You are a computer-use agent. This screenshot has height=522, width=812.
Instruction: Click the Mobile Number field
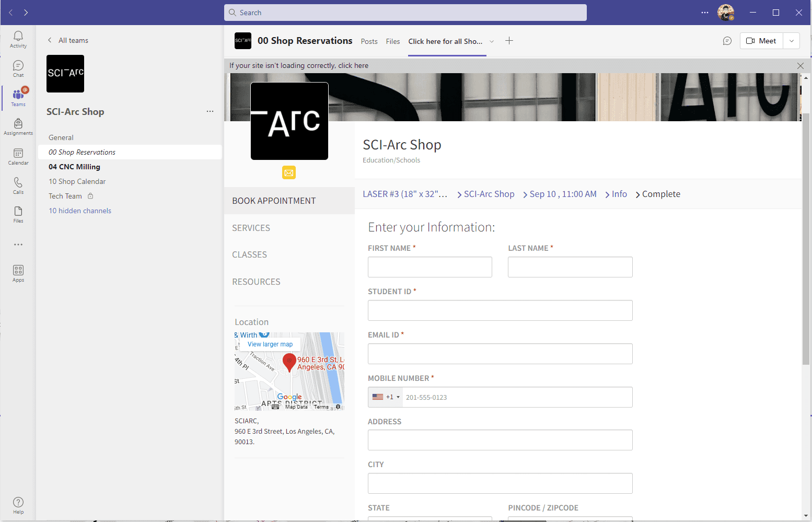(x=517, y=397)
